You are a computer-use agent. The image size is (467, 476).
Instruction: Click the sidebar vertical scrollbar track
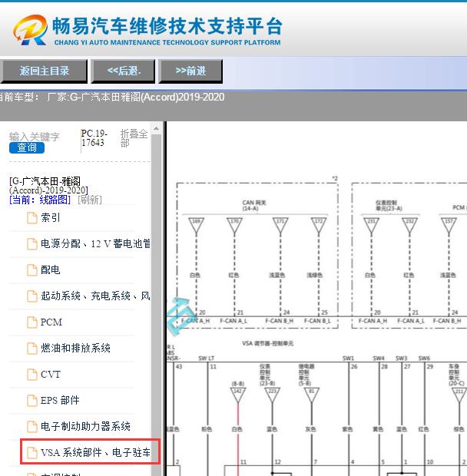point(156,303)
